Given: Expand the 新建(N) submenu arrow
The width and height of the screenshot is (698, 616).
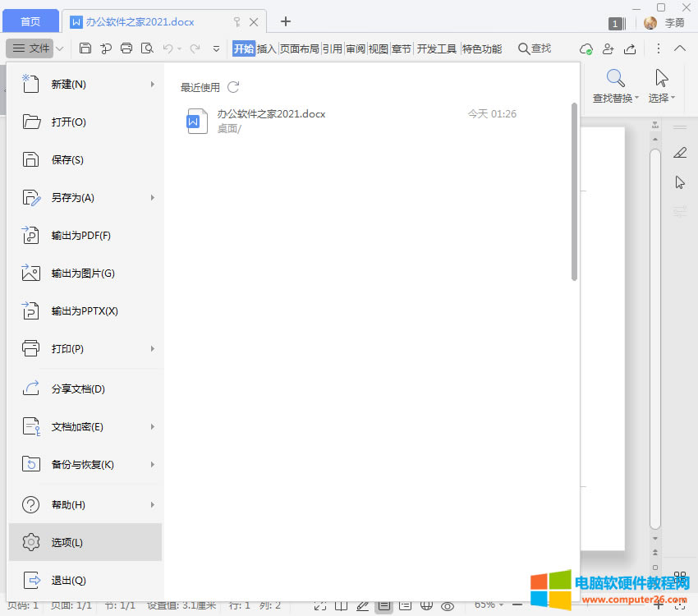Looking at the screenshot, I should click(x=153, y=84).
